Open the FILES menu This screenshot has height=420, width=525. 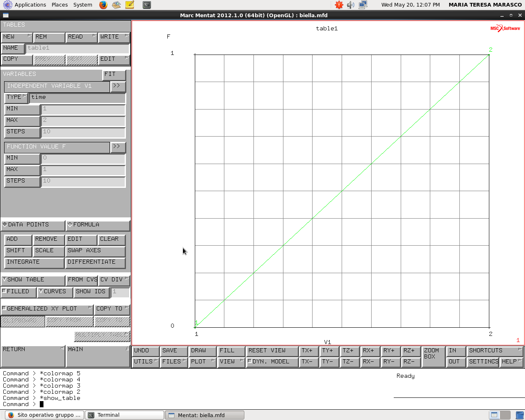coord(173,362)
